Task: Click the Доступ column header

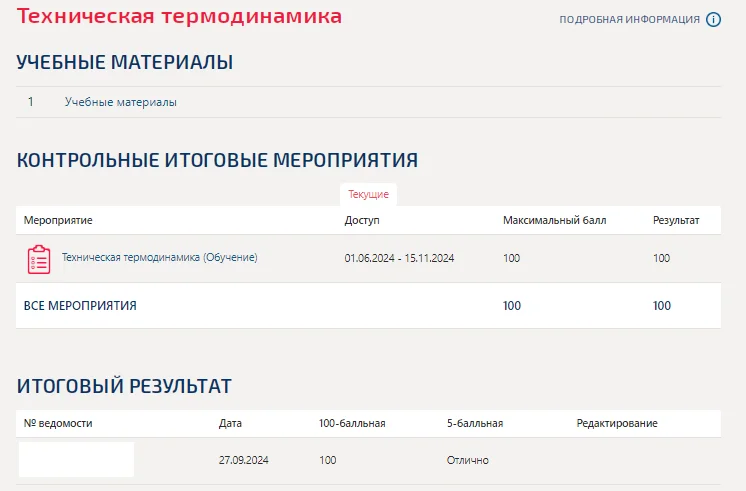Action: [x=362, y=220]
